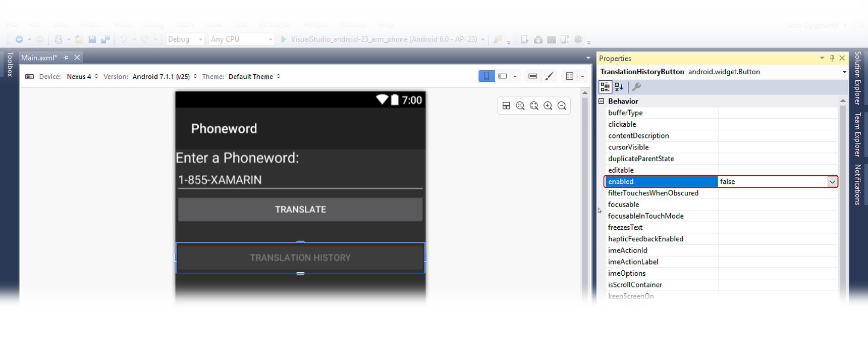Select the imeOptions property row
The image size is (868, 356).
(722, 273)
